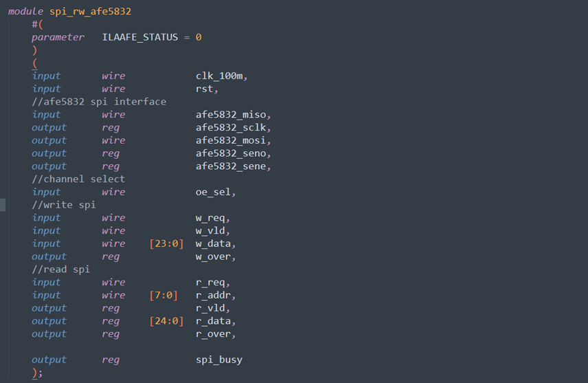
Task: Click the r_over port name
Action: coord(213,334)
